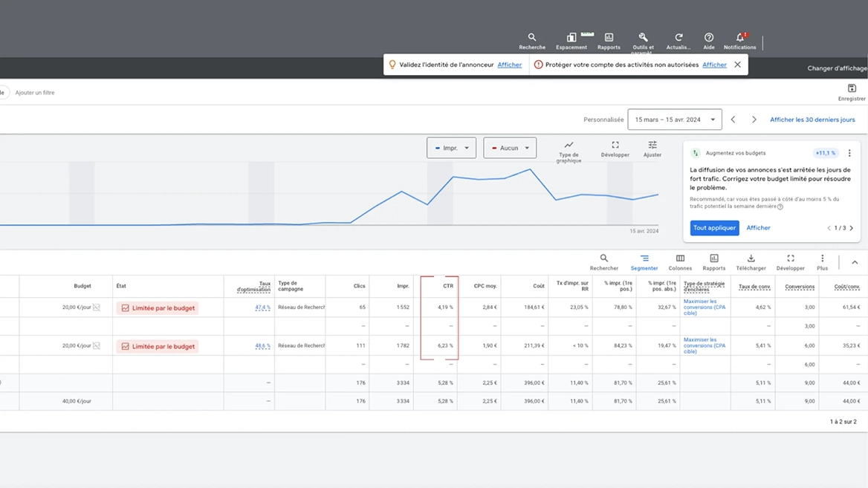This screenshot has height=488, width=868.
Task: Open Rapports in the top navigation bar
Action: 609,41
